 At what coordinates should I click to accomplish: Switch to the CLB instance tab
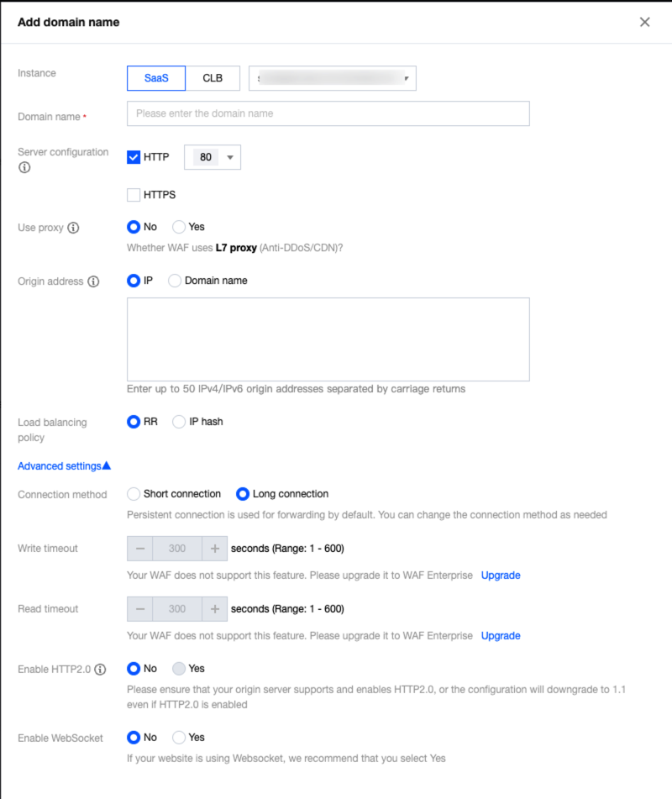[213, 78]
